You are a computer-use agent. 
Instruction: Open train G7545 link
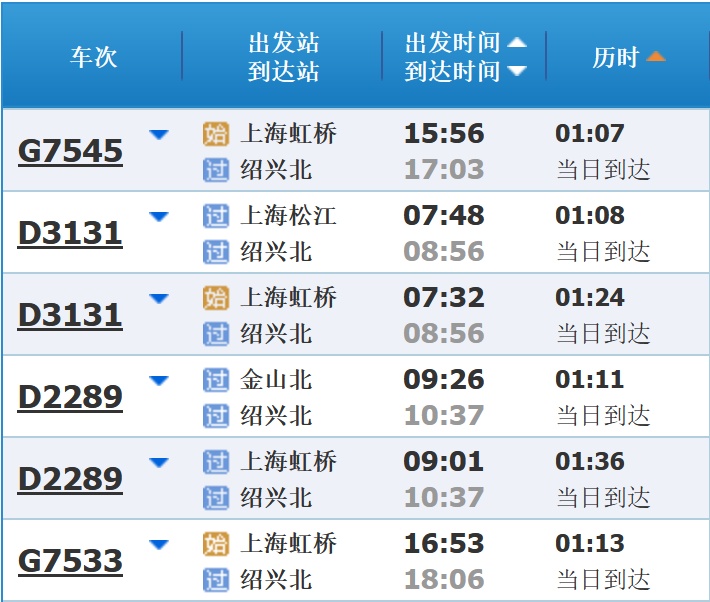click(x=70, y=152)
